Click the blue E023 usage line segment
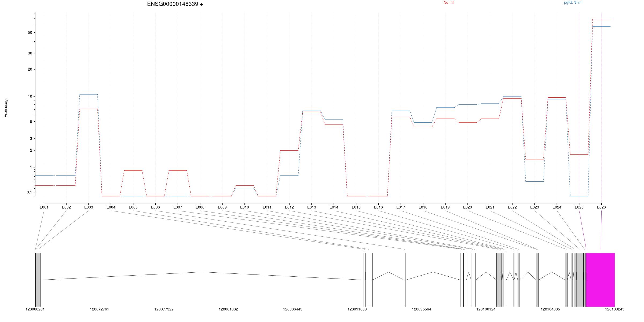Screen dimensions: 644x322 click(535, 181)
